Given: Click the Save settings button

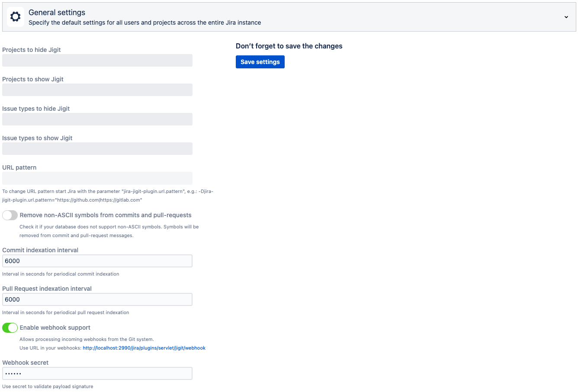Looking at the screenshot, I should 260,62.
